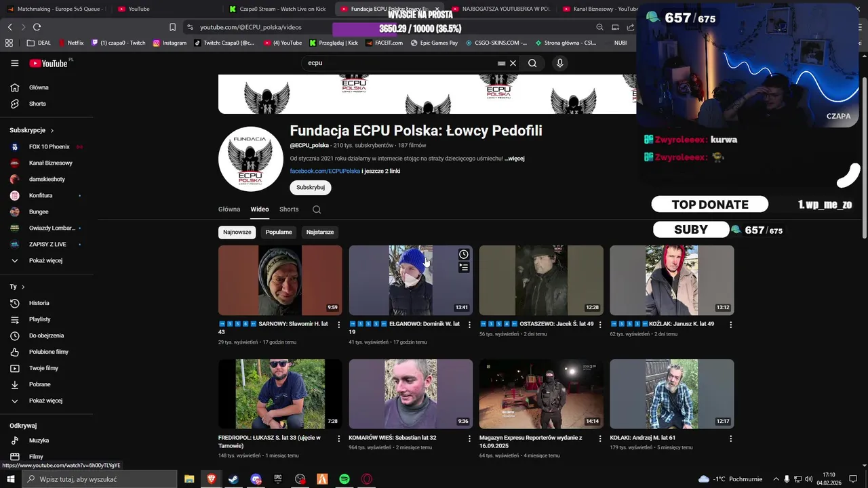The image size is (868, 488).
Task: Select the Najstarsze sort chip
Action: coord(320,232)
